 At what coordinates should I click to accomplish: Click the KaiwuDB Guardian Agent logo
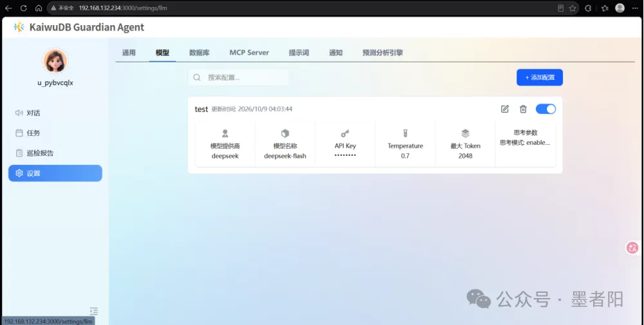tap(19, 27)
